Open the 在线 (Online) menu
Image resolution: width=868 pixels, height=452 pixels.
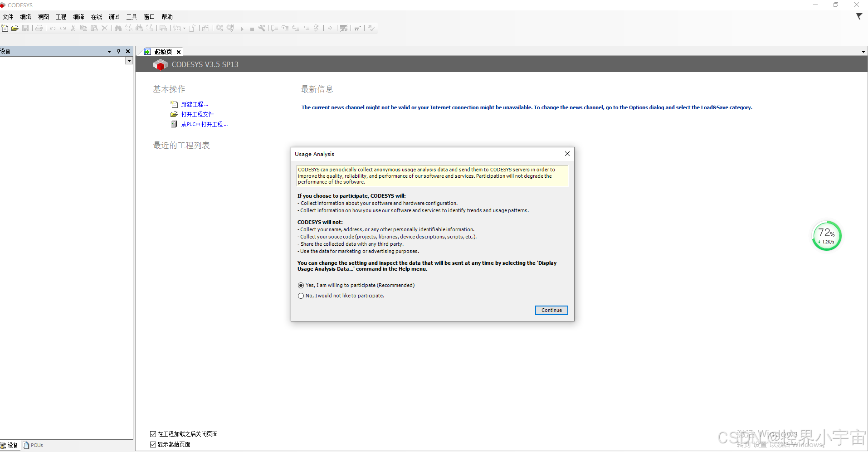point(97,17)
